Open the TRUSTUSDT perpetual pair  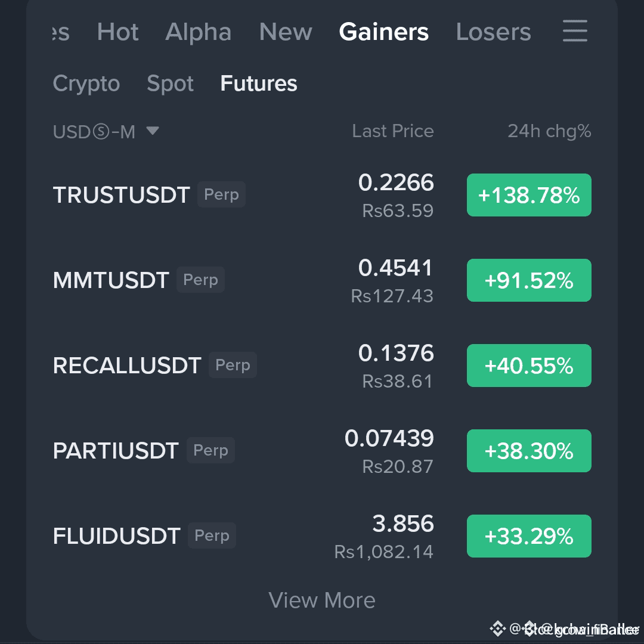coord(121,194)
